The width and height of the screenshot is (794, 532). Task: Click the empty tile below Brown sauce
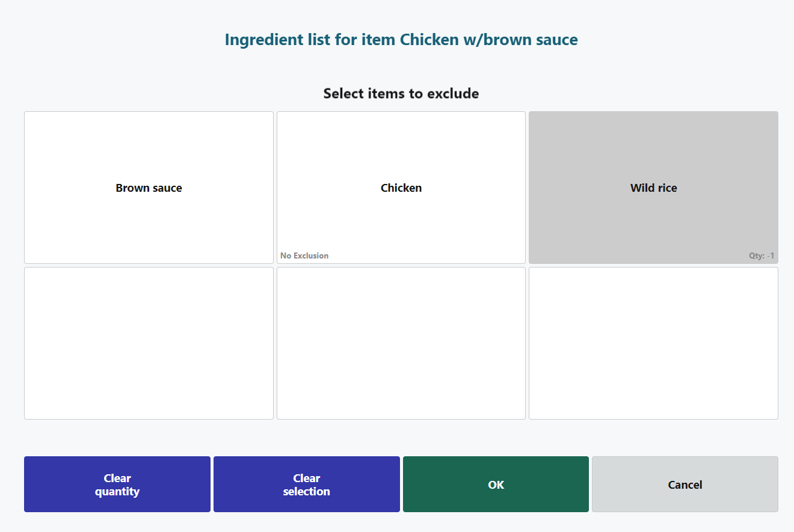coord(149,343)
